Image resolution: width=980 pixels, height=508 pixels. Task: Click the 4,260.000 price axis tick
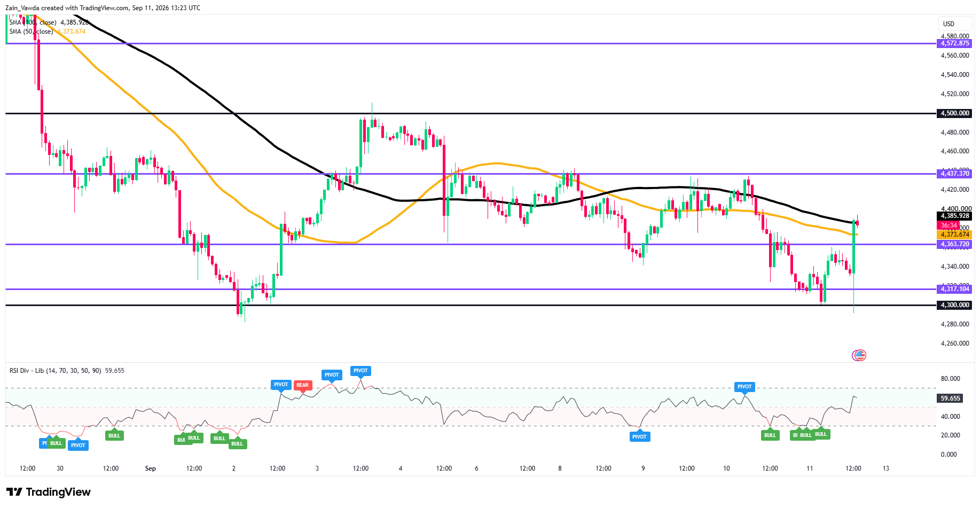click(x=955, y=343)
